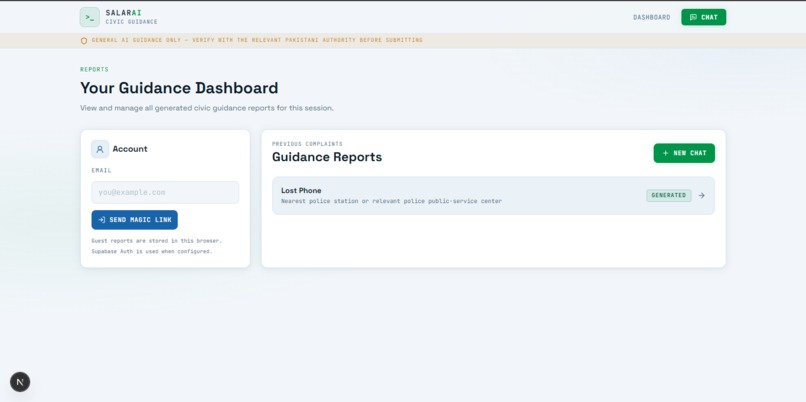Viewport: 806px width, 402px height.
Task: Open the Chat button in header
Action: [x=703, y=17]
